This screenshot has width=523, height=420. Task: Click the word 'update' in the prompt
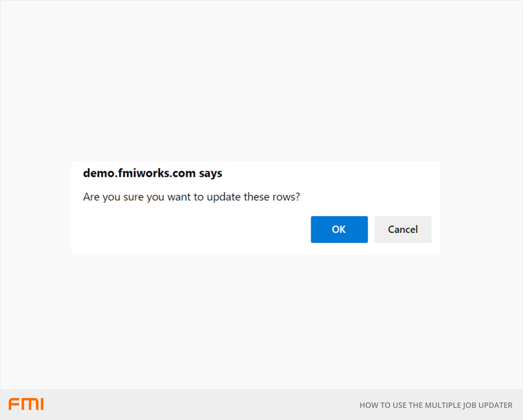pyautogui.click(x=224, y=197)
